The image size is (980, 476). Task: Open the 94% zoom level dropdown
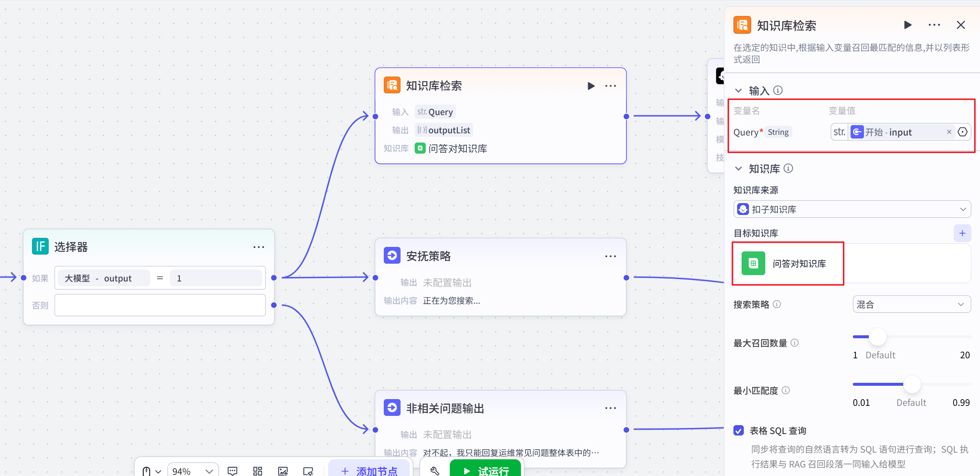click(192, 471)
